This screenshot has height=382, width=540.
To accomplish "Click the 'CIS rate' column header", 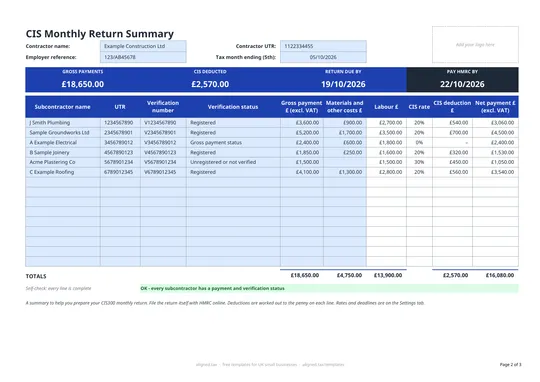I will 419,107.
